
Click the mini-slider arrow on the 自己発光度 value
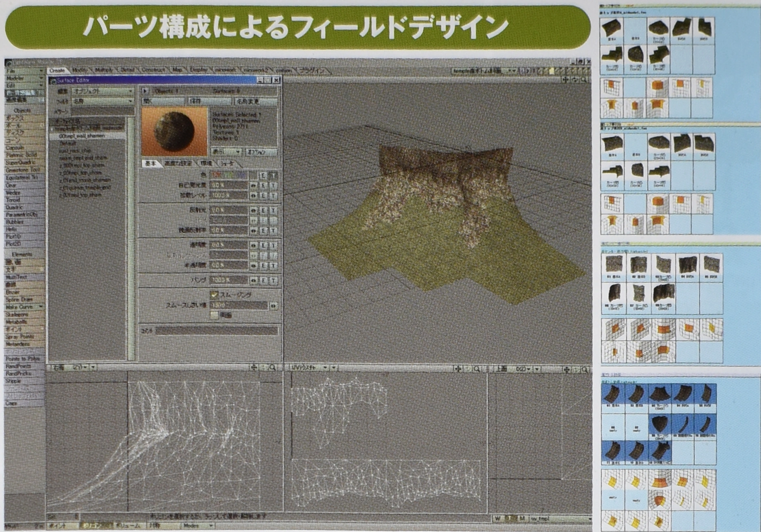[x=253, y=185]
